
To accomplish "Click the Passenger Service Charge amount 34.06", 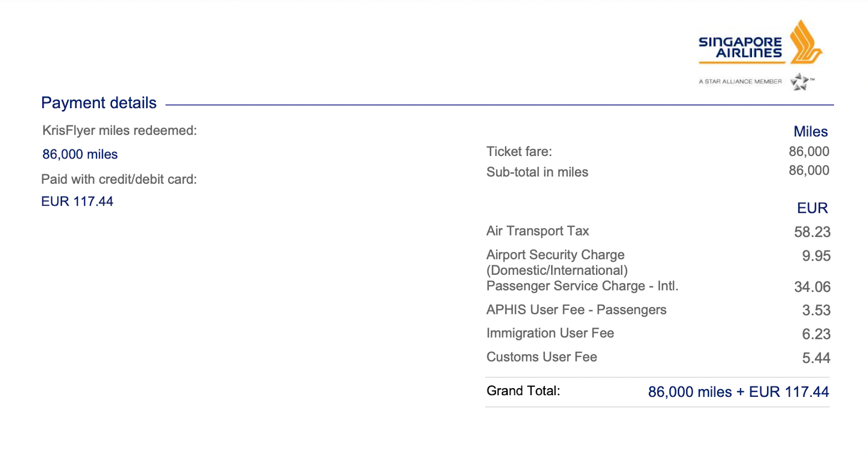I will tap(812, 287).
